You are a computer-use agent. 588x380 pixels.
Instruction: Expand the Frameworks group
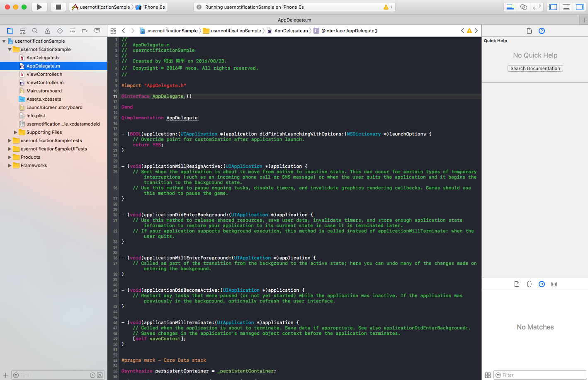(x=10, y=165)
